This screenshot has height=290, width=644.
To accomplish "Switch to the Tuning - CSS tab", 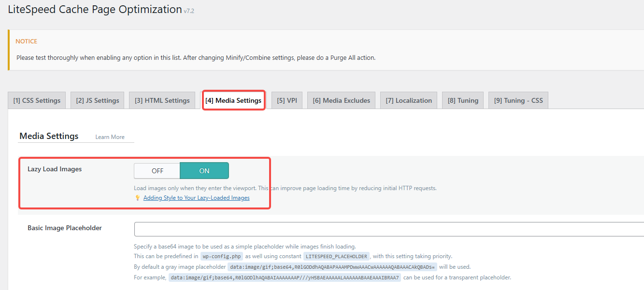I will point(518,100).
